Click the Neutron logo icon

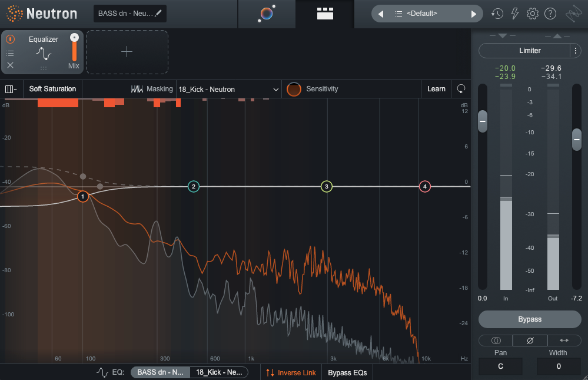[x=14, y=14]
